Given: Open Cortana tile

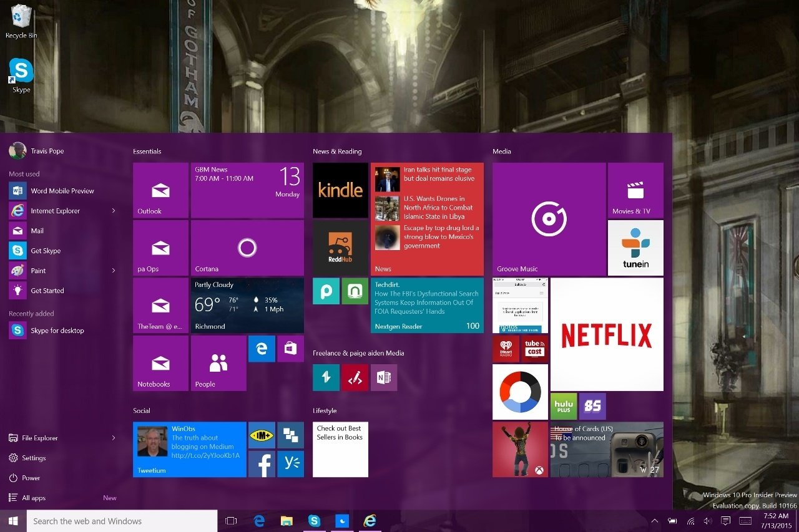Looking at the screenshot, I should [x=247, y=248].
